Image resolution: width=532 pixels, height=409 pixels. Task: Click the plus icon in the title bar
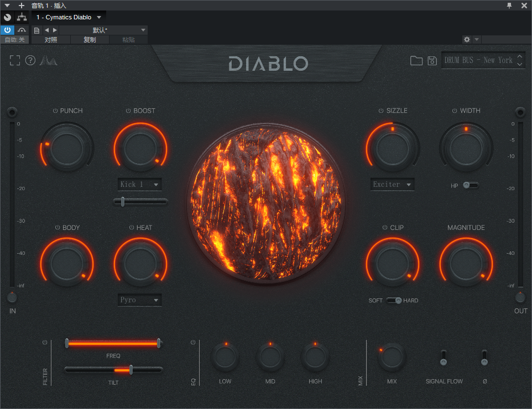[22, 6]
